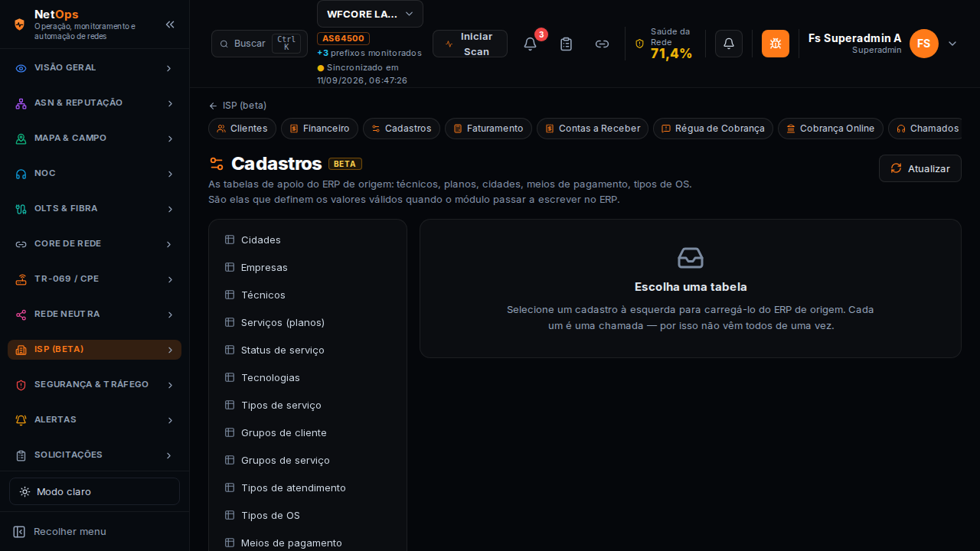
Task: Select Tipos de atendimento table
Action: pos(308,487)
